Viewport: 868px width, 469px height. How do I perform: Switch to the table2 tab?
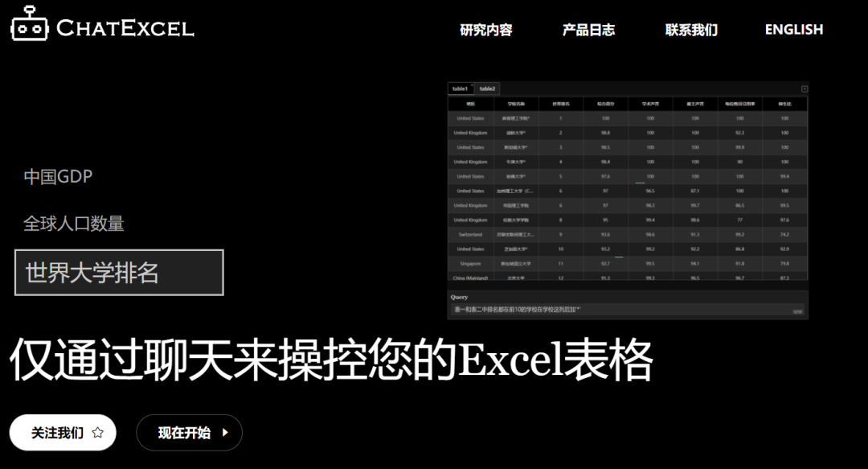[x=487, y=88]
